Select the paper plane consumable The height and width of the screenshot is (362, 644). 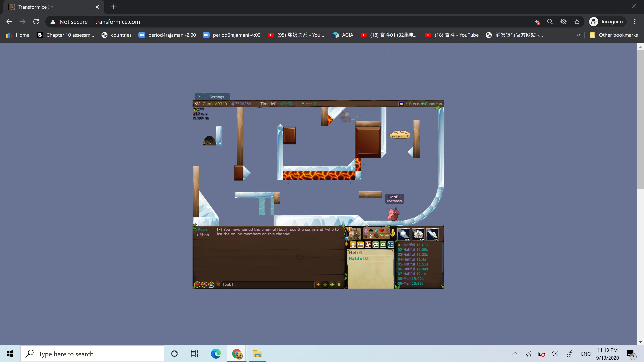(433, 235)
